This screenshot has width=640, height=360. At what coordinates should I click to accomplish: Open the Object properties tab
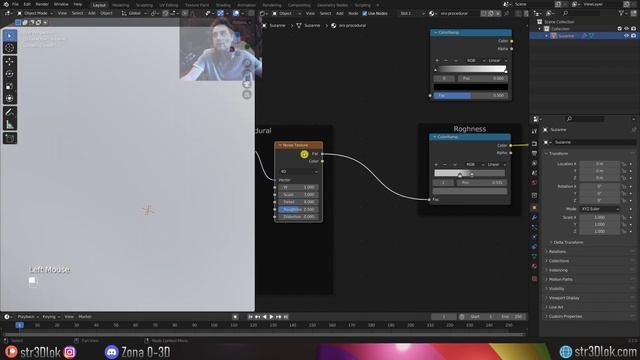click(x=534, y=207)
